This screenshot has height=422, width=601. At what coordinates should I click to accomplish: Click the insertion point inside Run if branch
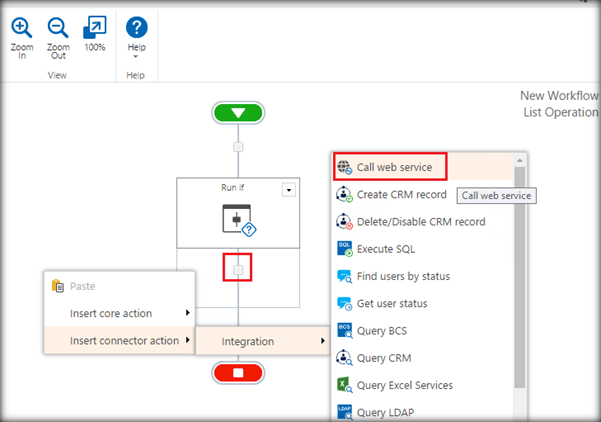click(x=238, y=269)
